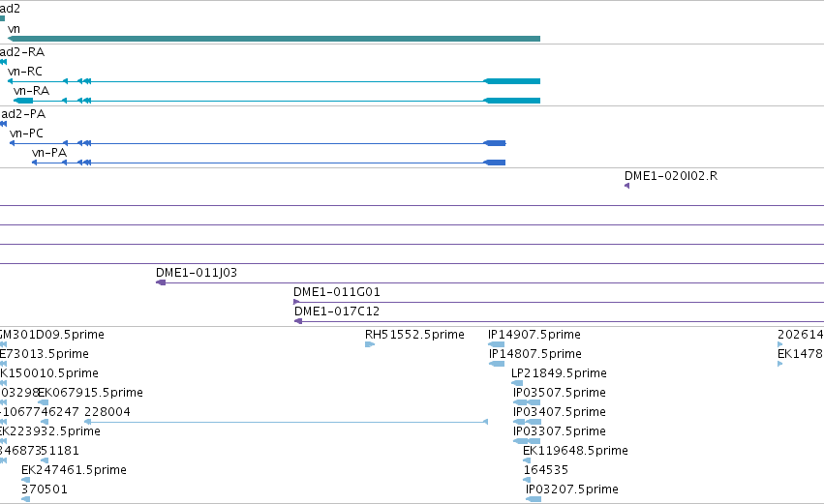Open the IP03207.5prime EST label

coord(572,489)
